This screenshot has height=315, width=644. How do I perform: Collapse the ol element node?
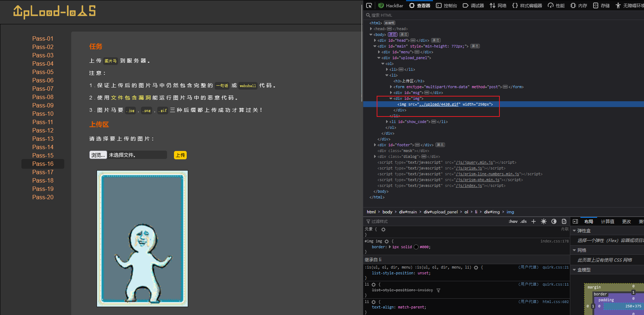point(383,64)
